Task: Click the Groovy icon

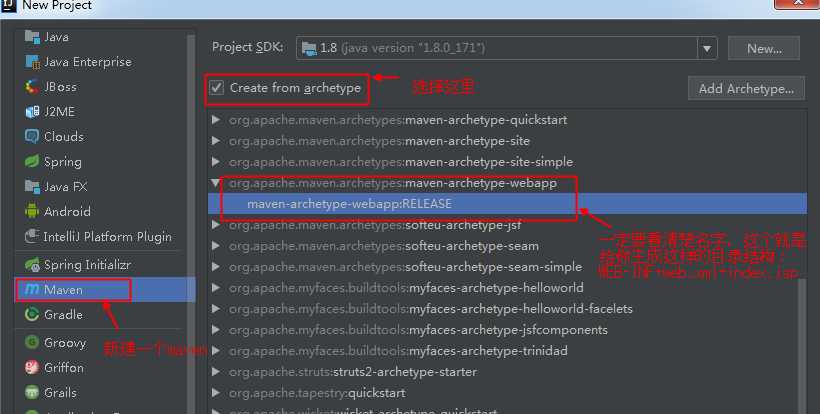Action: click(32, 343)
